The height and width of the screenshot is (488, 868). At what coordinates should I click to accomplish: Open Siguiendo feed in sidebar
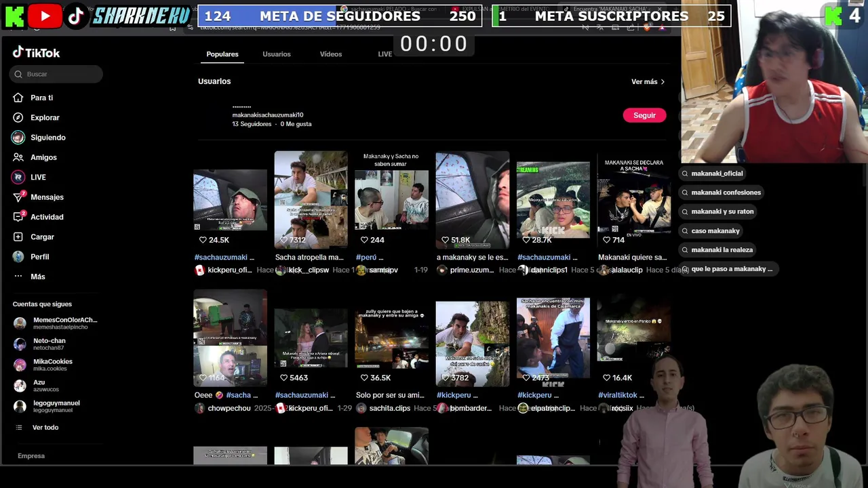tap(47, 138)
